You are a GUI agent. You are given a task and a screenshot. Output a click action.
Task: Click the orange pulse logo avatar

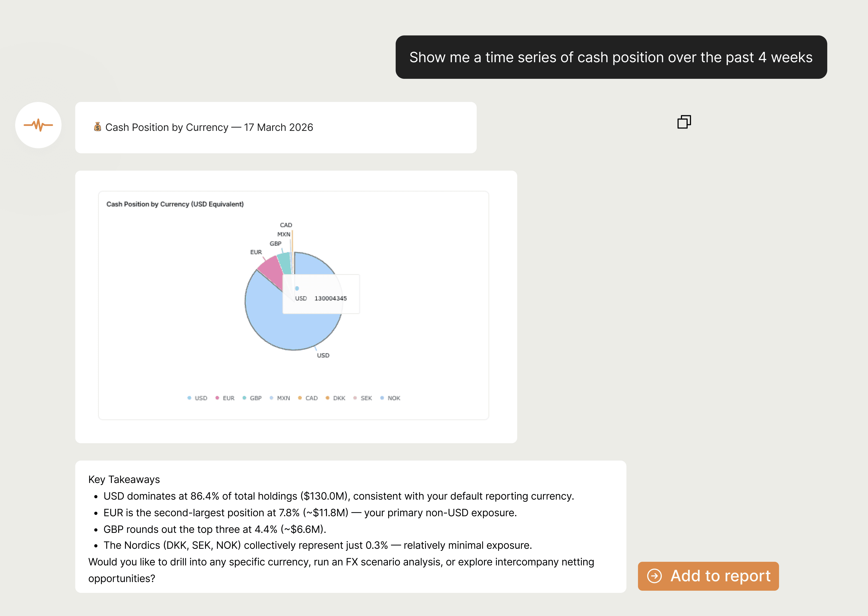click(x=38, y=125)
